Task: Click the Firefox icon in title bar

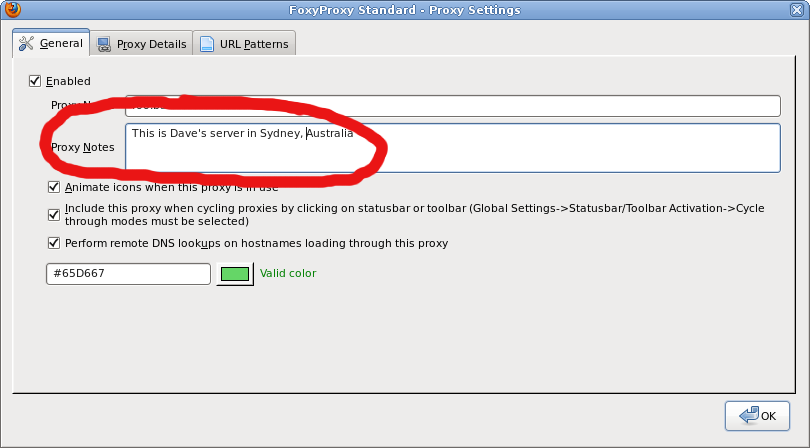Action: (x=12, y=9)
